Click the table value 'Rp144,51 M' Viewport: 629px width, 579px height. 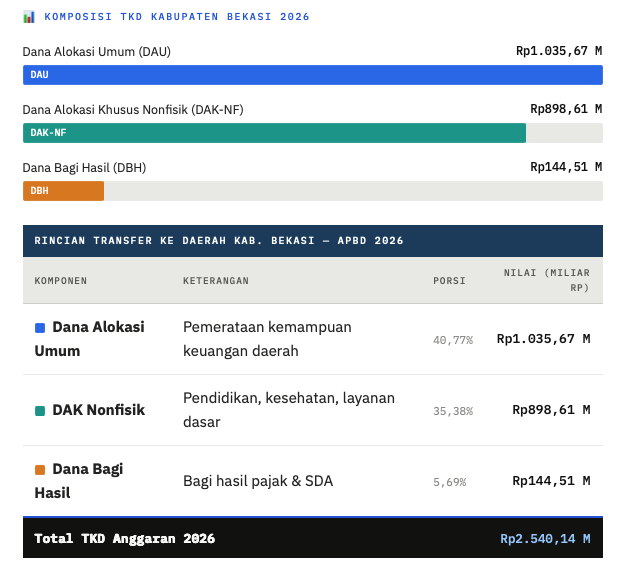coord(551,481)
